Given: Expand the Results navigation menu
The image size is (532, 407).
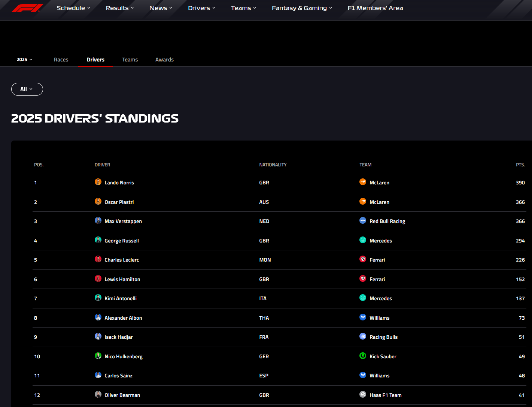Looking at the screenshot, I should [x=120, y=8].
